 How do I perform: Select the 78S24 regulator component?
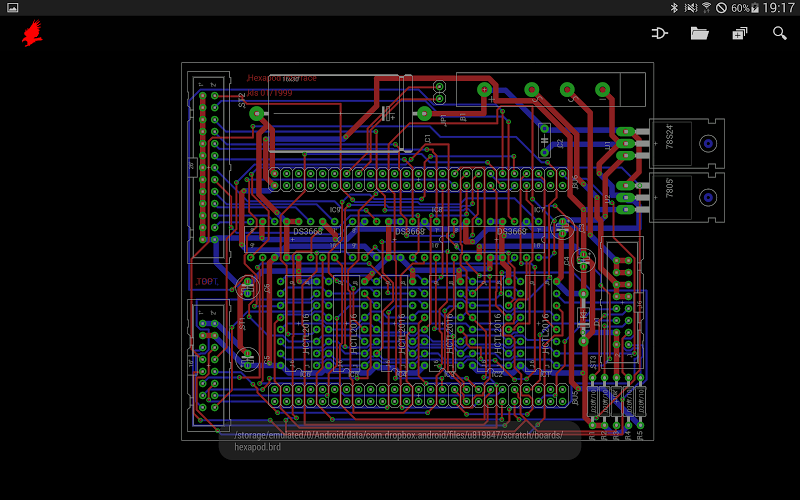[x=686, y=143]
